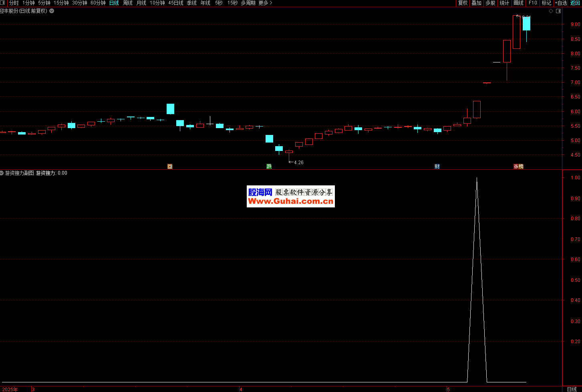This screenshot has width=582, height=392.
Task: Click the 复权 button
Action: tap(463, 3)
